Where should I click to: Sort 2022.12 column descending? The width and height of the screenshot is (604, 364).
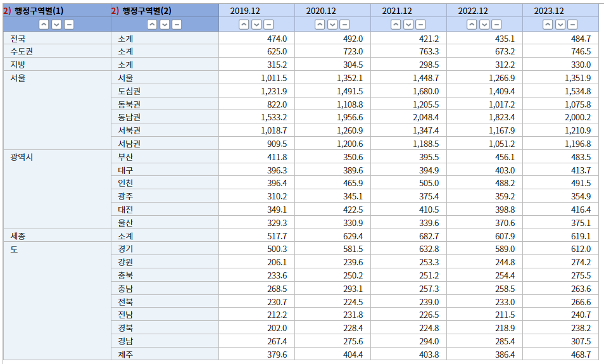[484, 25]
